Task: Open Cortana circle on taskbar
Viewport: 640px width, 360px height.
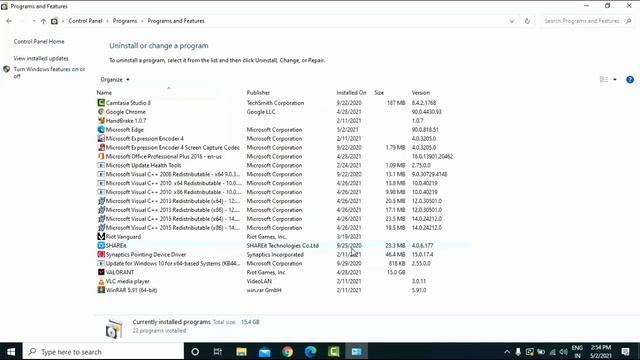Action: [x=195, y=351]
